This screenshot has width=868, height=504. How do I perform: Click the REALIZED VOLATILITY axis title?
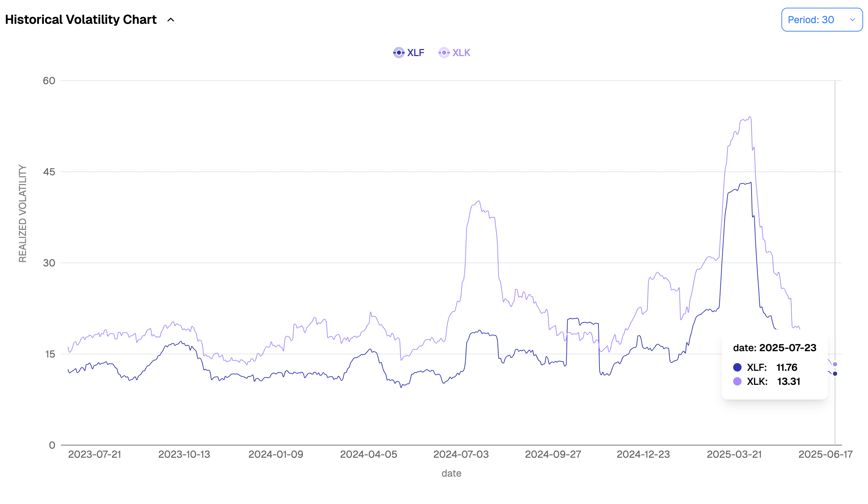[x=23, y=213]
